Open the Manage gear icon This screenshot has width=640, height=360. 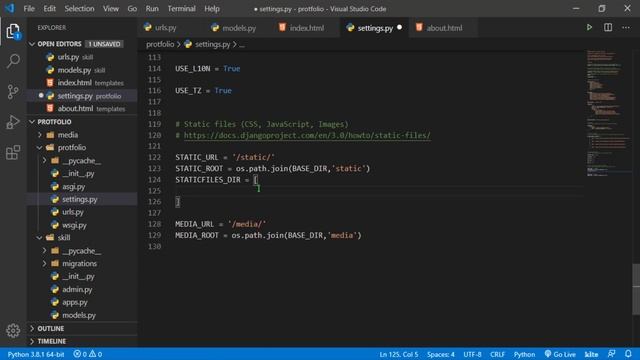coord(13,330)
